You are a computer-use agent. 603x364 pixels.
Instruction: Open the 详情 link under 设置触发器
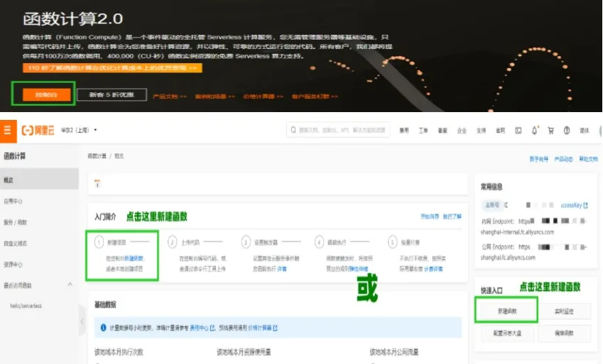[x=282, y=269]
